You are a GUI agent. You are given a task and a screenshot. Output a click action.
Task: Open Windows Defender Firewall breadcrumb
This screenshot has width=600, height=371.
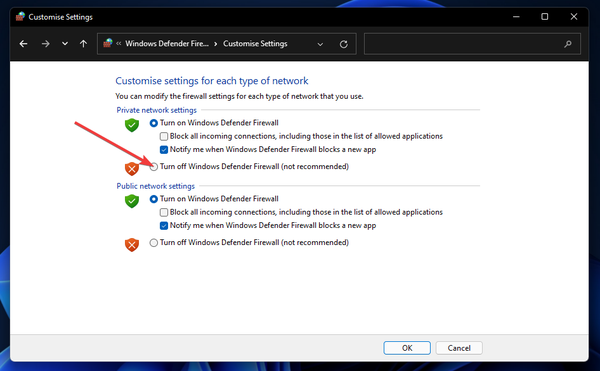167,44
